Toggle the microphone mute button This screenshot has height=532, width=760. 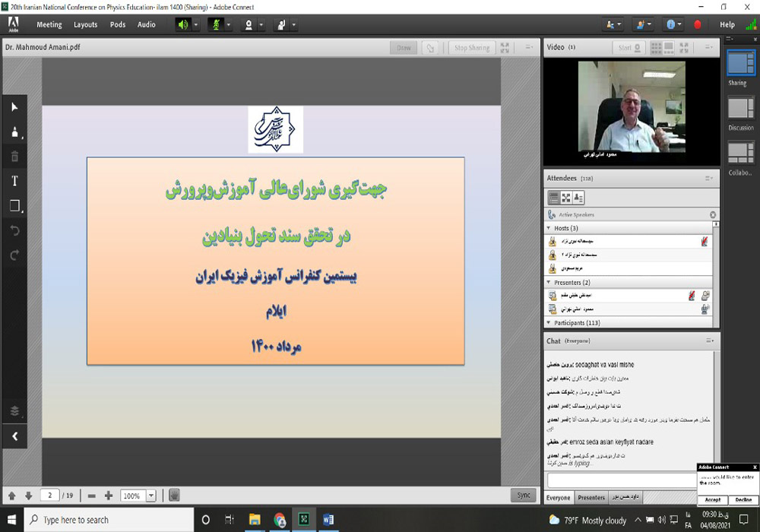click(x=216, y=24)
